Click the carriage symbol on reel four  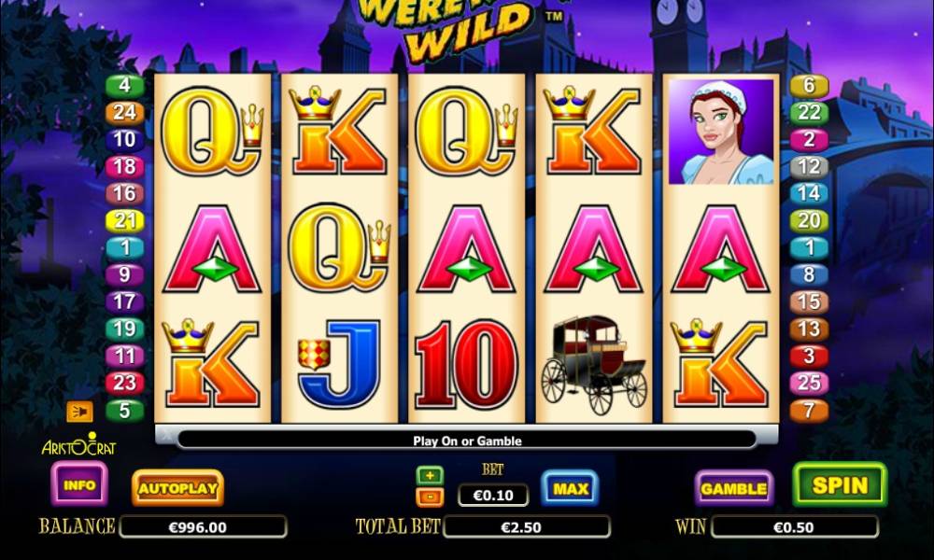coord(594,364)
